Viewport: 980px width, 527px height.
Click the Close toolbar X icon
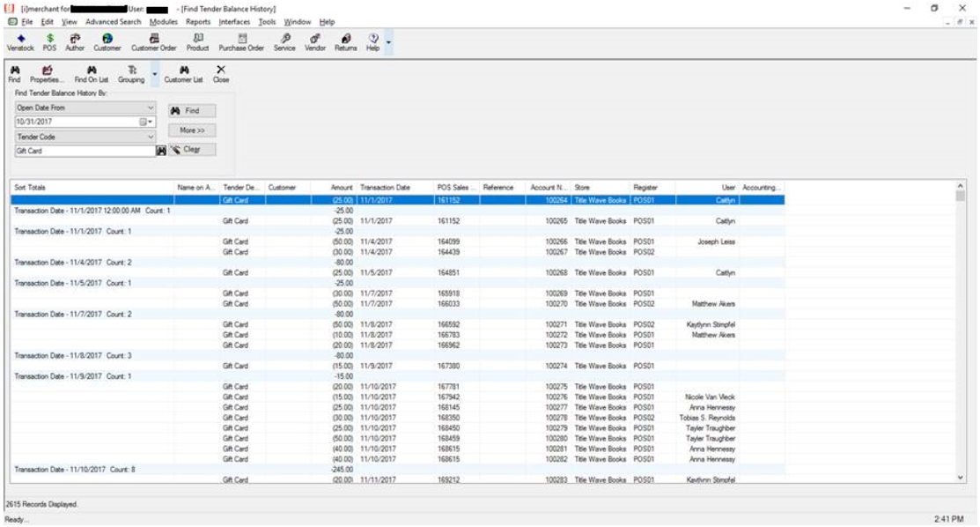[221, 75]
